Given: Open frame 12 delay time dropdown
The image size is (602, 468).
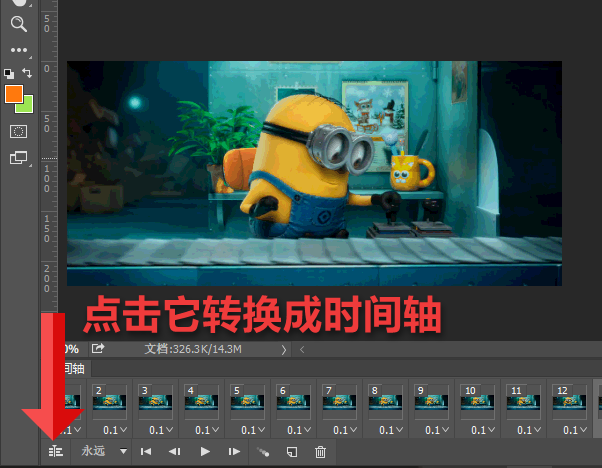Looking at the screenshot, I should [575, 430].
